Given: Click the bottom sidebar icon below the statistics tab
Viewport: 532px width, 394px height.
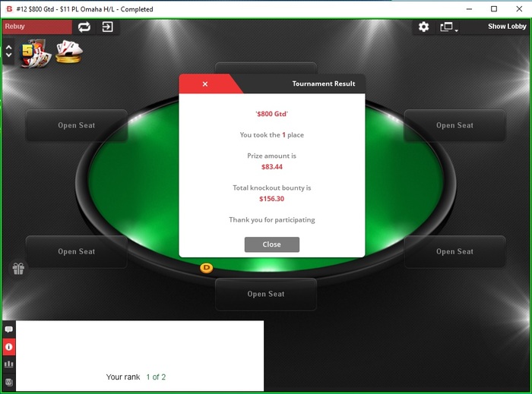Looking at the screenshot, I should [9, 382].
